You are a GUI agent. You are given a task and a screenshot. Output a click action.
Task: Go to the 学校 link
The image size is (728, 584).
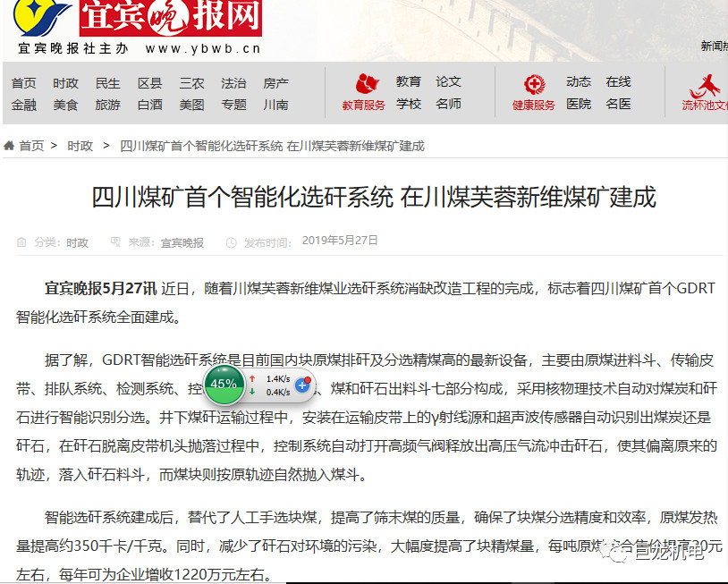(x=409, y=104)
